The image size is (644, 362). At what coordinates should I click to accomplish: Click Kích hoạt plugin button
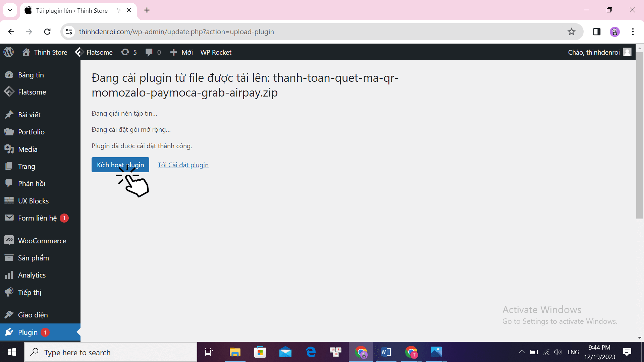pyautogui.click(x=120, y=165)
